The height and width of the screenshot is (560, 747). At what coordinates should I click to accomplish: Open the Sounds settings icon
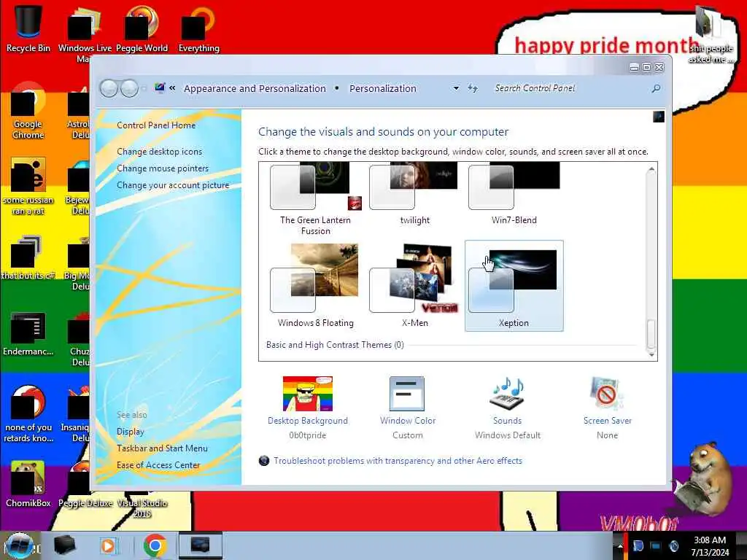(507, 394)
